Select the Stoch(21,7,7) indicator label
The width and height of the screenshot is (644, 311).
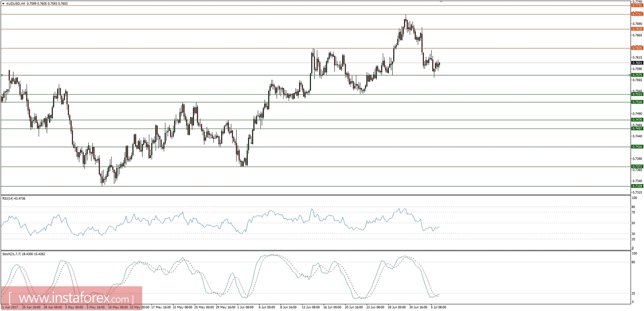[x=24, y=254]
